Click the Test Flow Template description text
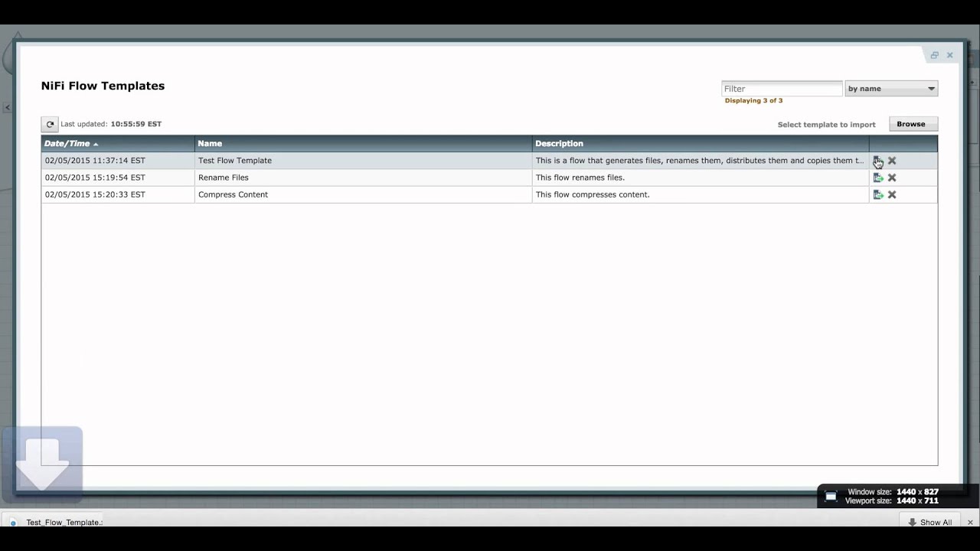 point(700,161)
